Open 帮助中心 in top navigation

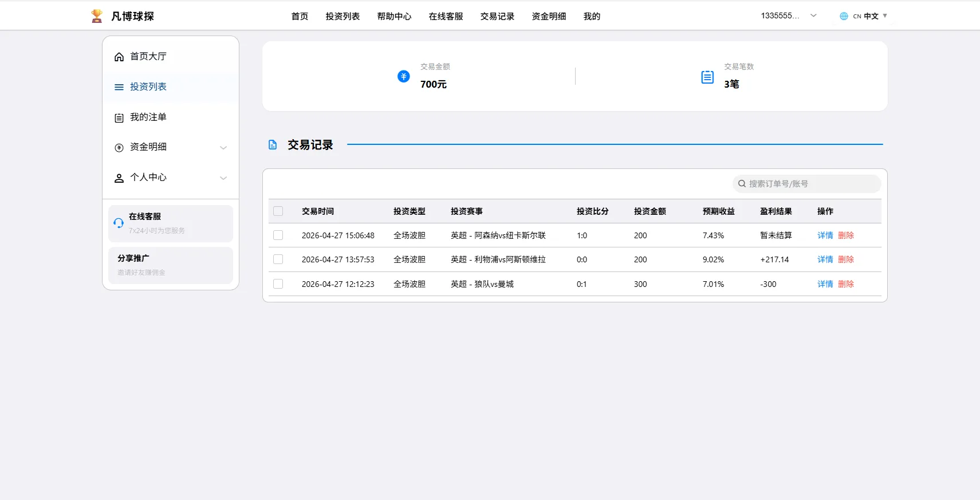(x=394, y=17)
